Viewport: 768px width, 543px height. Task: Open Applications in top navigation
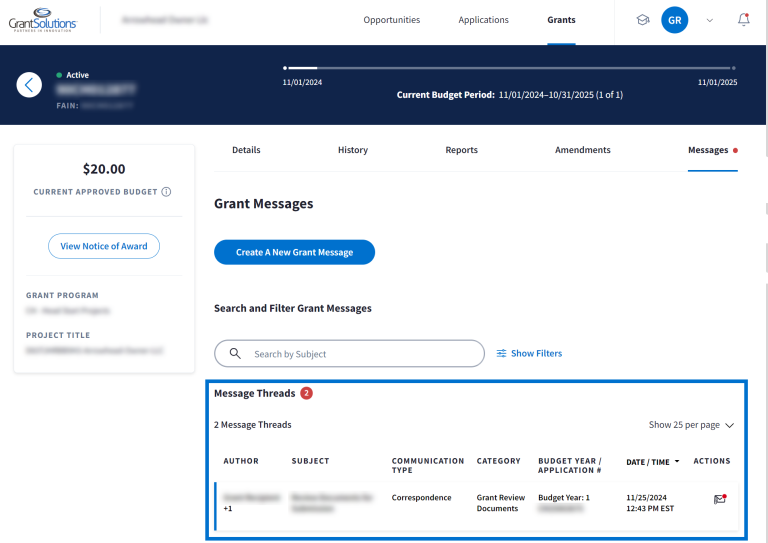(x=483, y=20)
